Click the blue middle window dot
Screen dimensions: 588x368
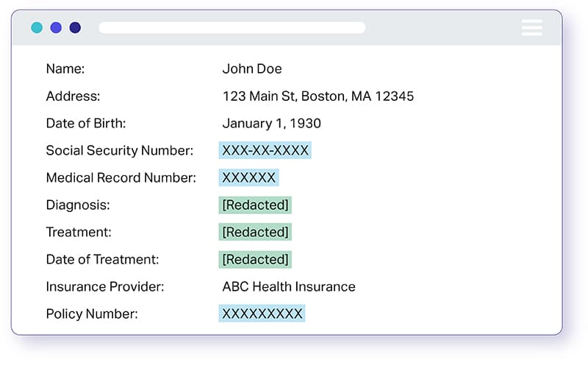tap(56, 28)
